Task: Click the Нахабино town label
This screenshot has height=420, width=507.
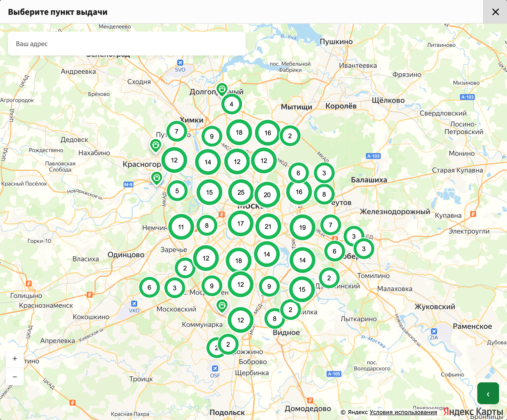Action: [x=94, y=153]
